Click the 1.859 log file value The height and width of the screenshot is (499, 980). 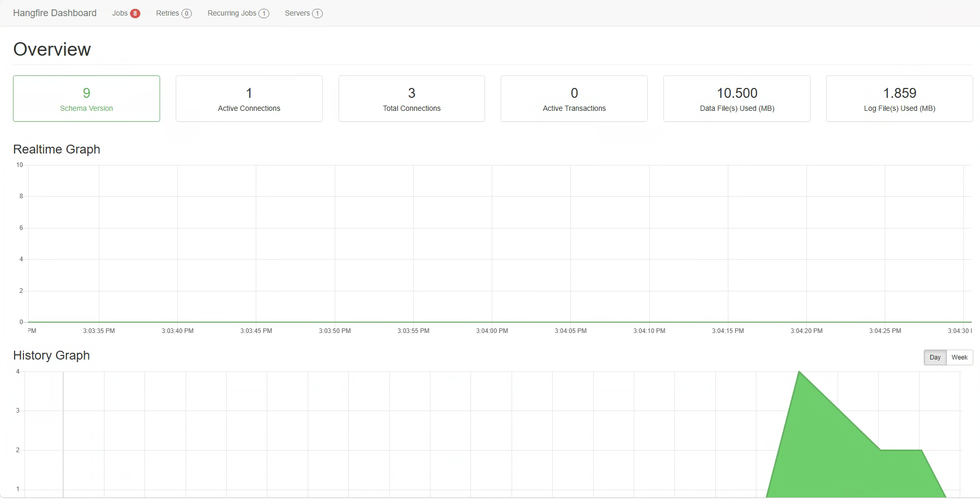tap(899, 93)
